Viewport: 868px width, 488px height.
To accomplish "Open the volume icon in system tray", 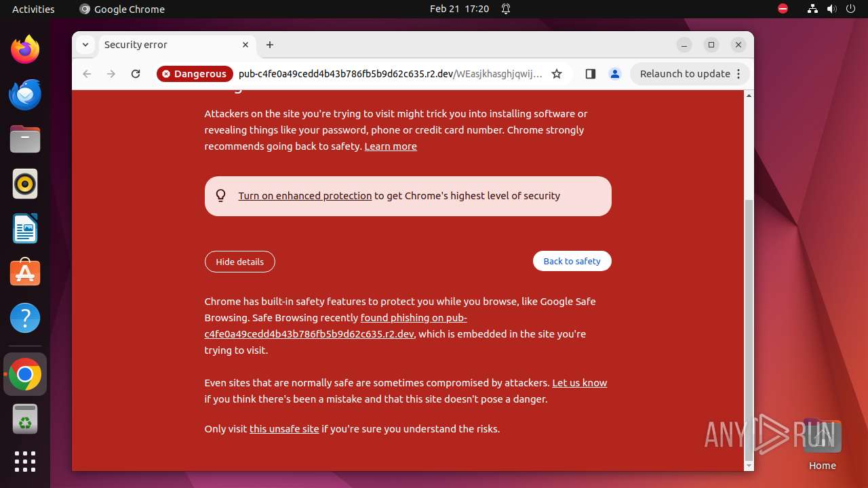I will coord(832,9).
